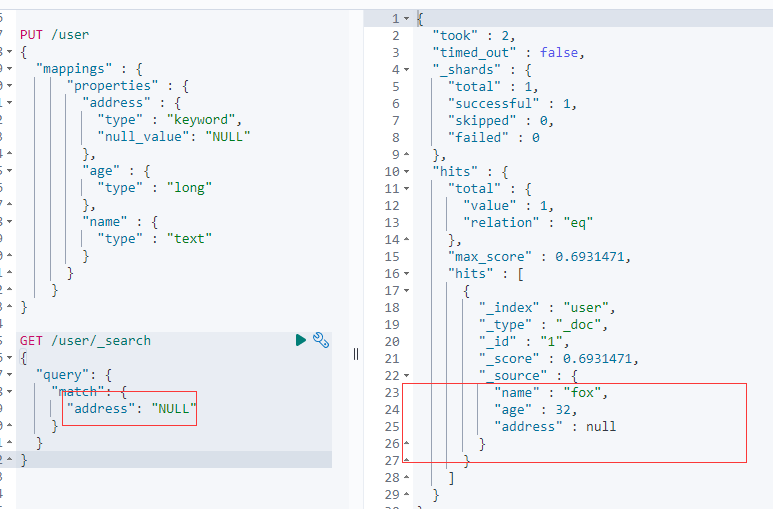Collapse the "query" block in search request
The image size is (773, 509).
coord(9,374)
